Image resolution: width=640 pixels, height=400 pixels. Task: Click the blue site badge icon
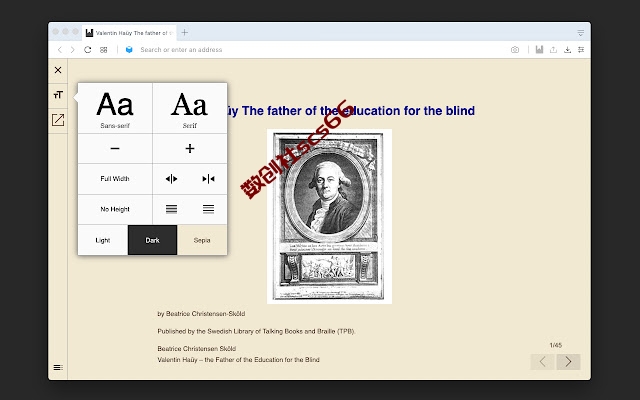tap(129, 50)
